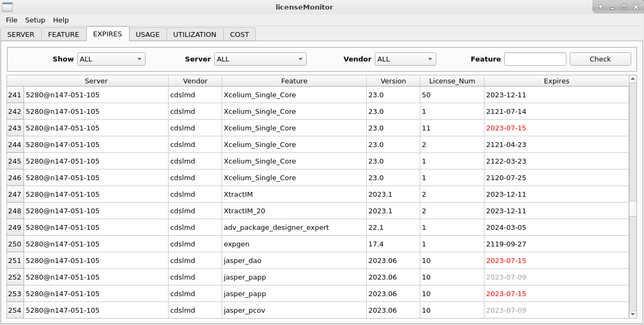Click the License_Num column header
This screenshot has height=325, width=644.
pos(452,81)
